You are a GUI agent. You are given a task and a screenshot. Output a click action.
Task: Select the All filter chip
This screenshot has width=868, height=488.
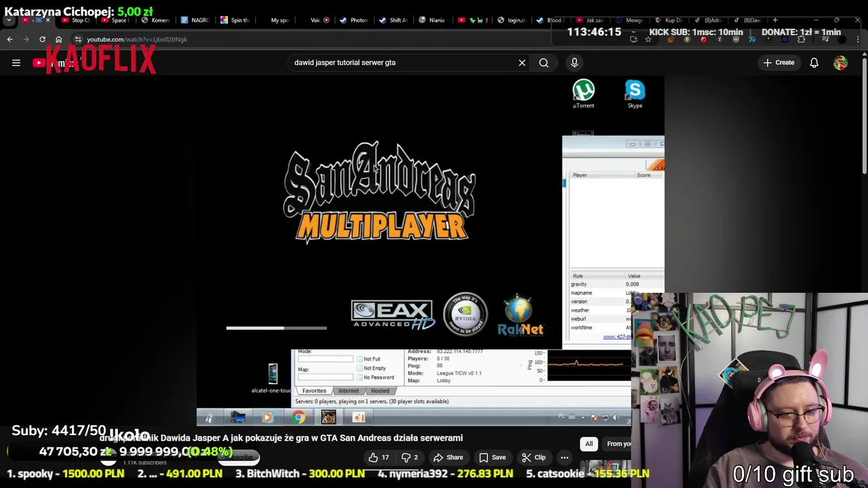tap(589, 444)
